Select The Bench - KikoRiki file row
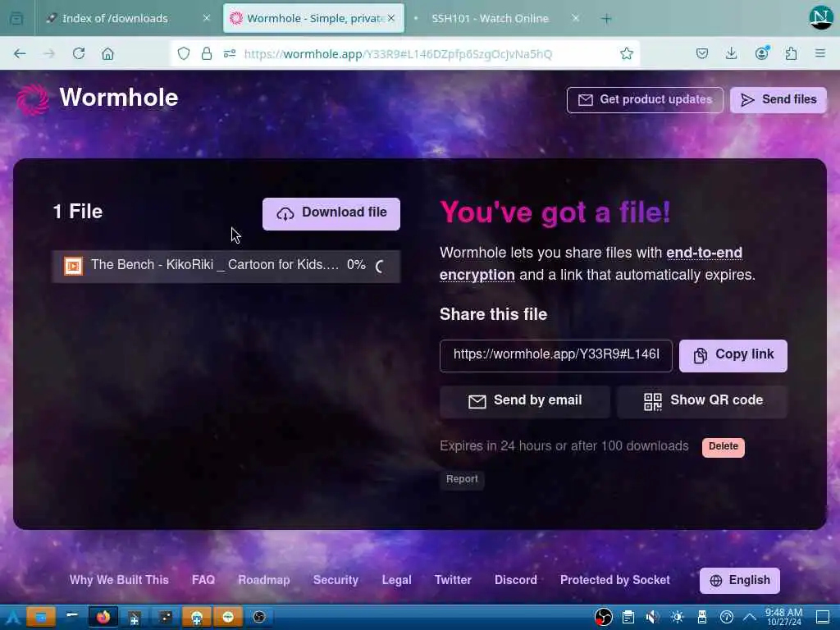The height and width of the screenshot is (630, 840). coord(226,266)
